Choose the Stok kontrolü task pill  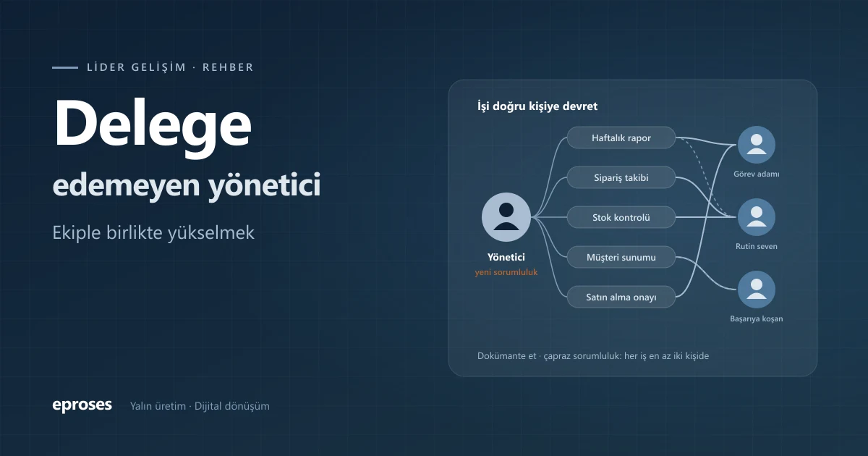pyautogui.click(x=621, y=217)
